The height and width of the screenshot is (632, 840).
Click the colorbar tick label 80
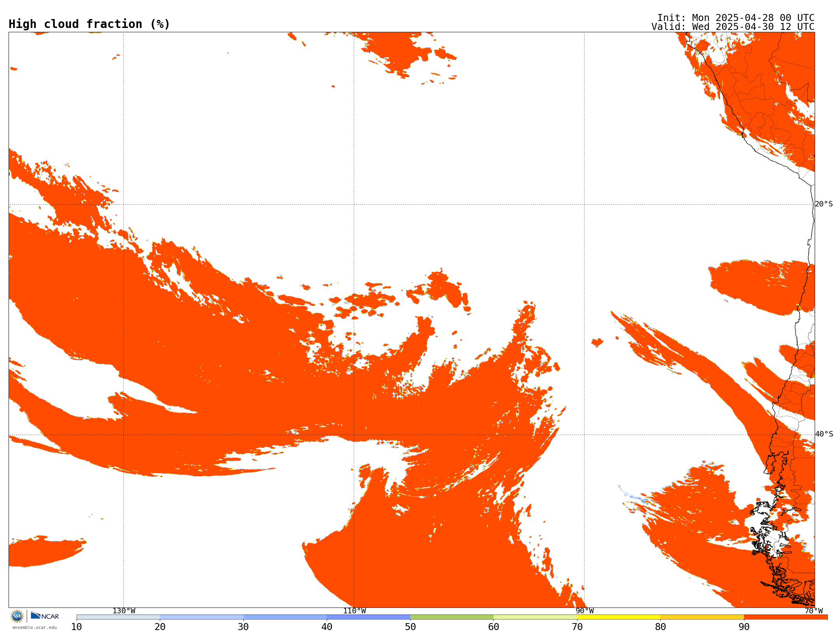[660, 627]
